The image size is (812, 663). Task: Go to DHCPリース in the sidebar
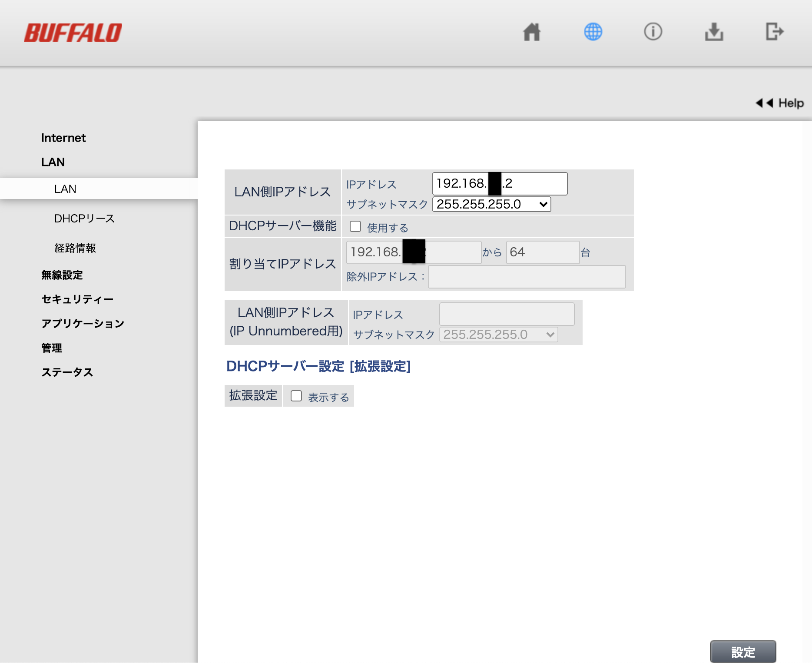(84, 219)
